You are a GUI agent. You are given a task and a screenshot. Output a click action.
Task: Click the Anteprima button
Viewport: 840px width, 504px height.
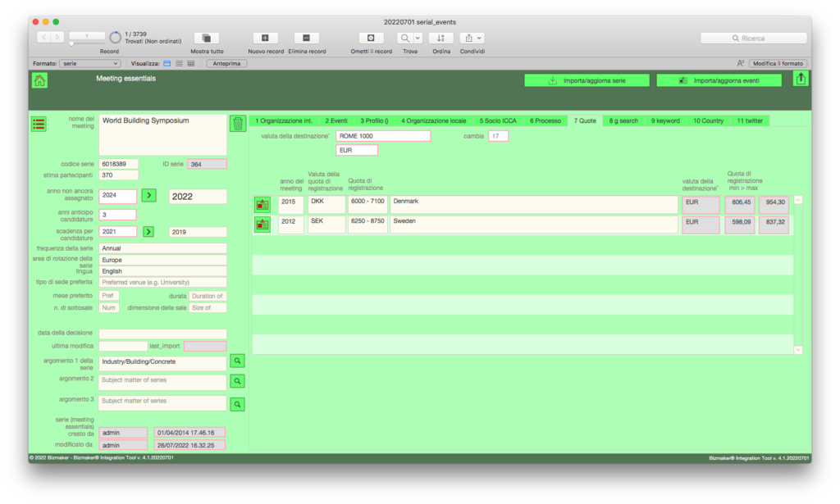click(226, 63)
